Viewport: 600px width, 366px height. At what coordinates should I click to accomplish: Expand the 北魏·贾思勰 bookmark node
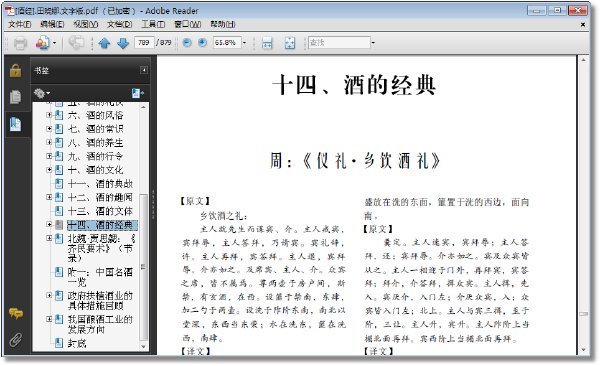pos(49,238)
